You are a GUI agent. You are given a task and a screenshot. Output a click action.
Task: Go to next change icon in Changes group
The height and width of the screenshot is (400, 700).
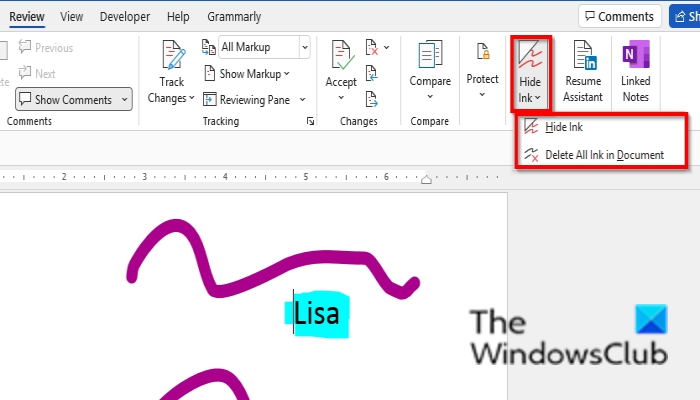pos(371,99)
